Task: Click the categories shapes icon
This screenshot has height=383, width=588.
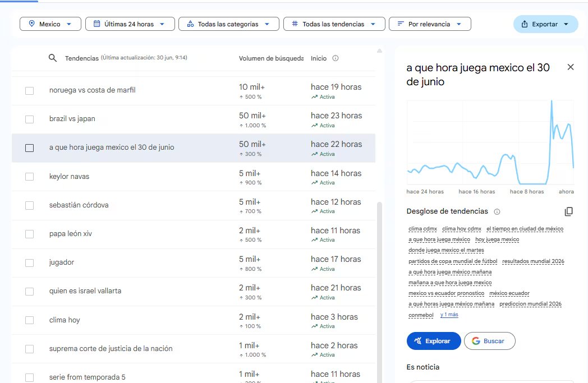Action: click(191, 24)
